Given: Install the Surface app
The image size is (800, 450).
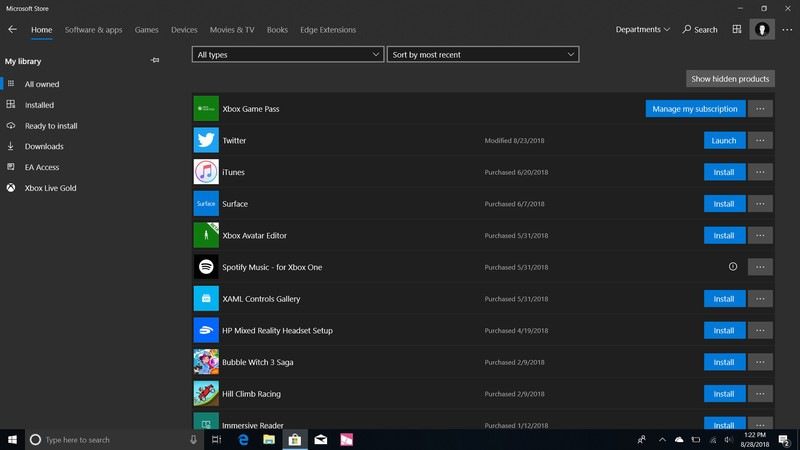Looking at the screenshot, I should pos(724,204).
